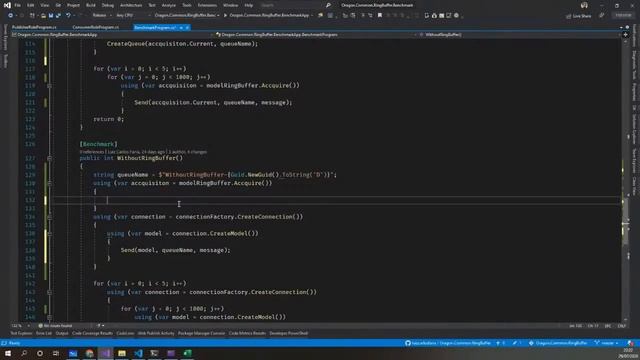Screen dimensions: 640x360
Task: Click the [Benchmark] attribute text
Action: pyautogui.click(x=98, y=144)
